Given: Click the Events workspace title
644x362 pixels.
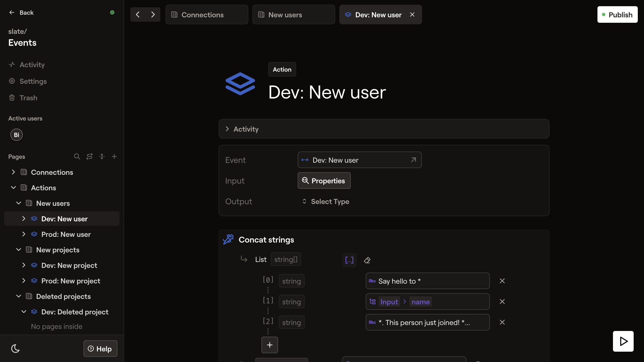Looking at the screenshot, I should 22,43.
